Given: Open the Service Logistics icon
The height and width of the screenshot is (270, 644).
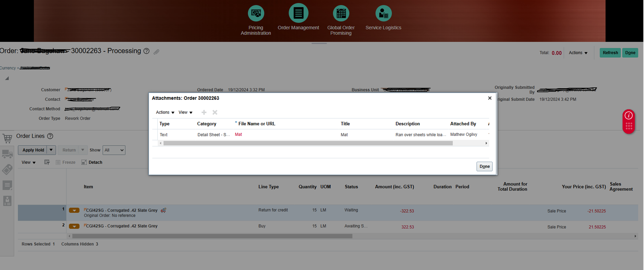Looking at the screenshot, I should pos(383,13).
